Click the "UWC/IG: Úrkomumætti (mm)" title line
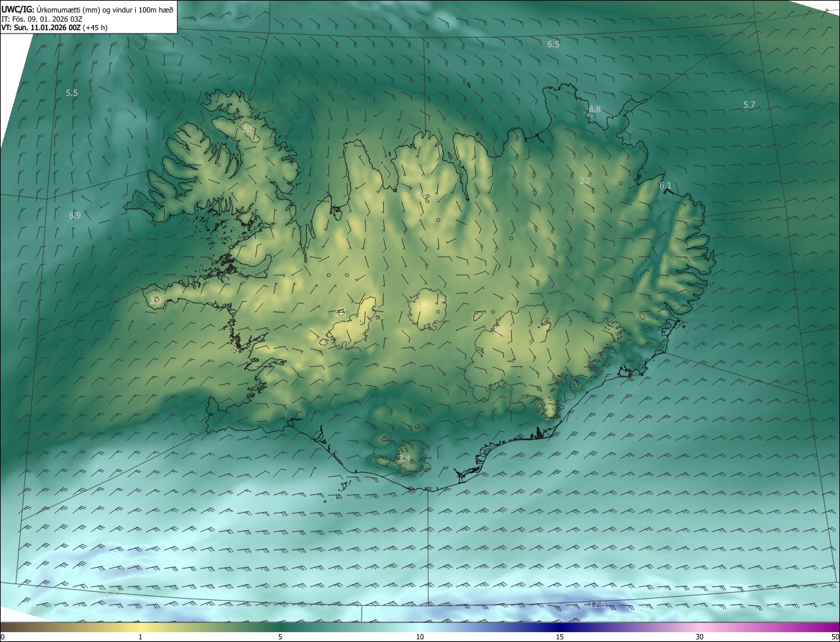 (x=87, y=9)
